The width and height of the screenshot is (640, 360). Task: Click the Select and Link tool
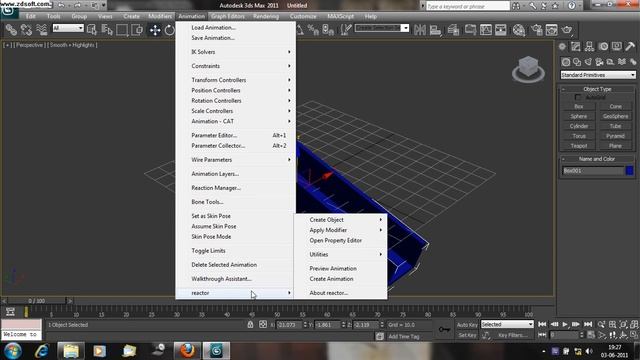11,30
